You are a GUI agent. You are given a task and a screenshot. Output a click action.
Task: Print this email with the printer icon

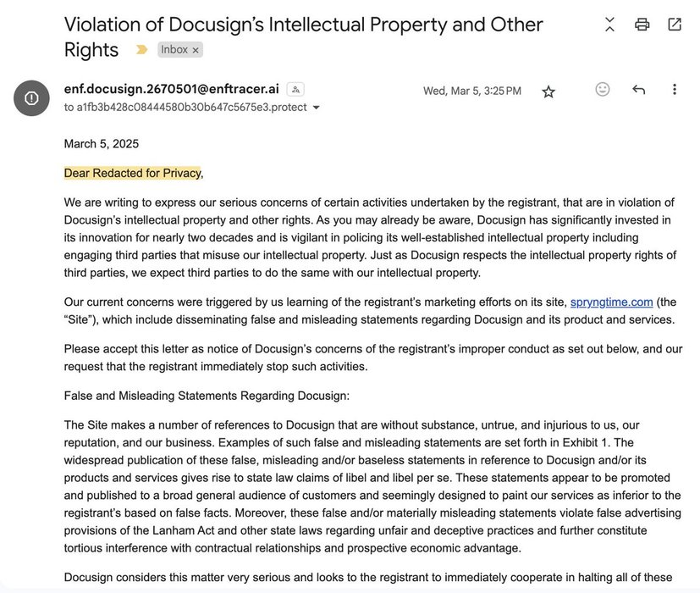[x=642, y=24]
